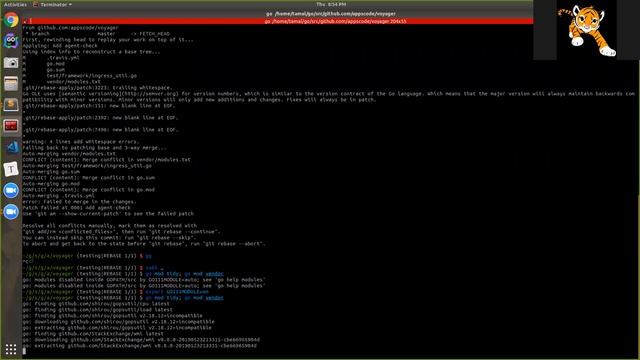The width and height of the screenshot is (640, 360).
Task: Select the 'test/framework/ingress_util.go' modified line
Action: (x=80, y=76)
